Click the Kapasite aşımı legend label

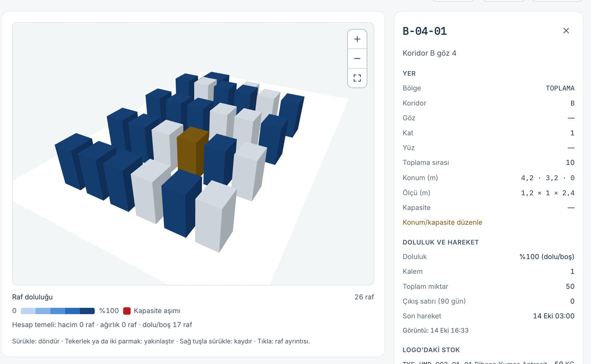click(157, 311)
